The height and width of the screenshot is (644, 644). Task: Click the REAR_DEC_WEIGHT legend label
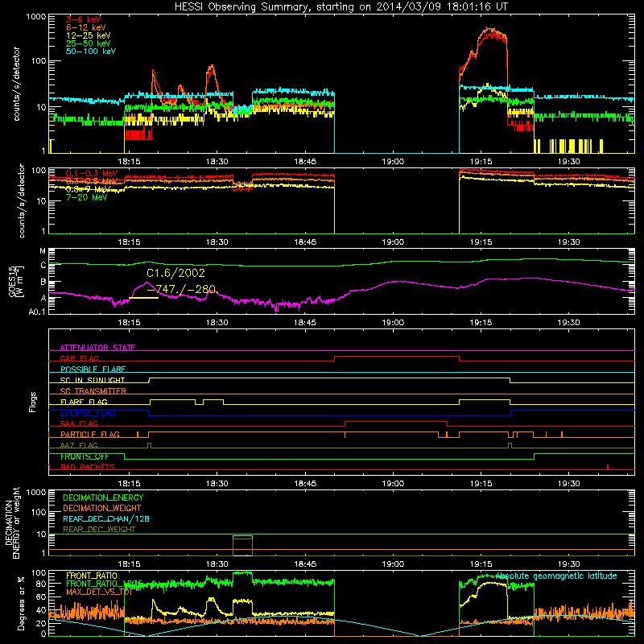click(x=99, y=530)
